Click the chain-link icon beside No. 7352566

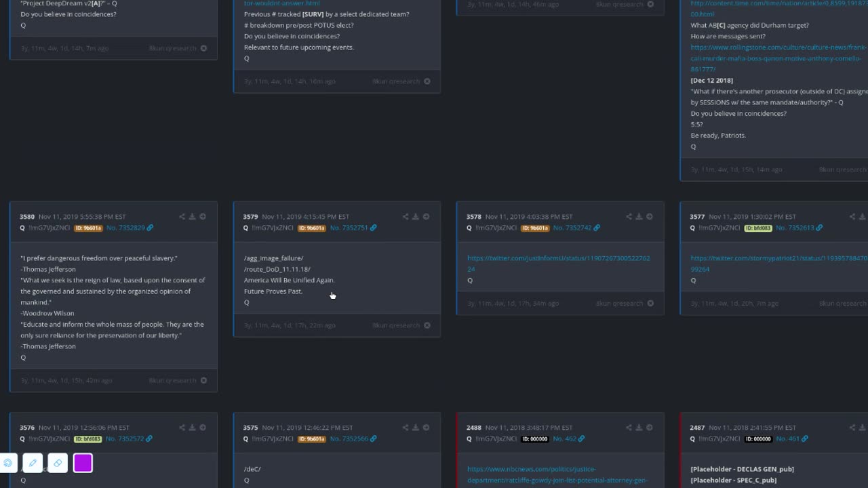pyautogui.click(x=373, y=439)
